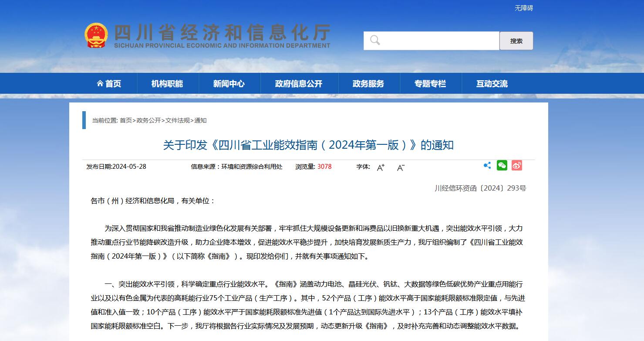
Task: Click the 搜索 search button
Action: (516, 41)
